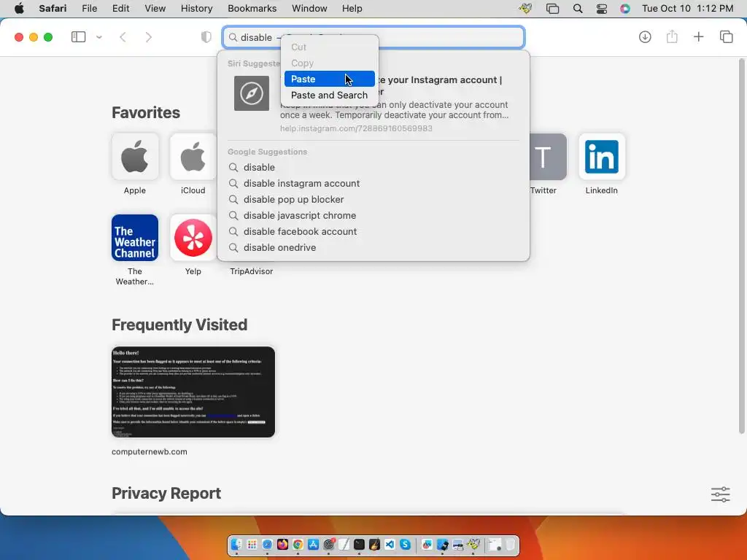Viewport: 747px width, 560px height.
Task: Open Terminal from the Dock
Action: 359,544
